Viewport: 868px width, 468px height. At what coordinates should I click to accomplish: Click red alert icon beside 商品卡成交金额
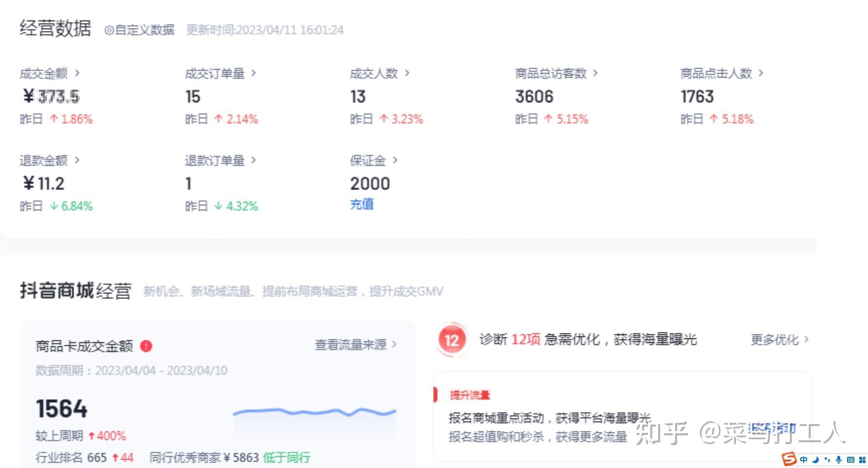pyautogui.click(x=146, y=346)
